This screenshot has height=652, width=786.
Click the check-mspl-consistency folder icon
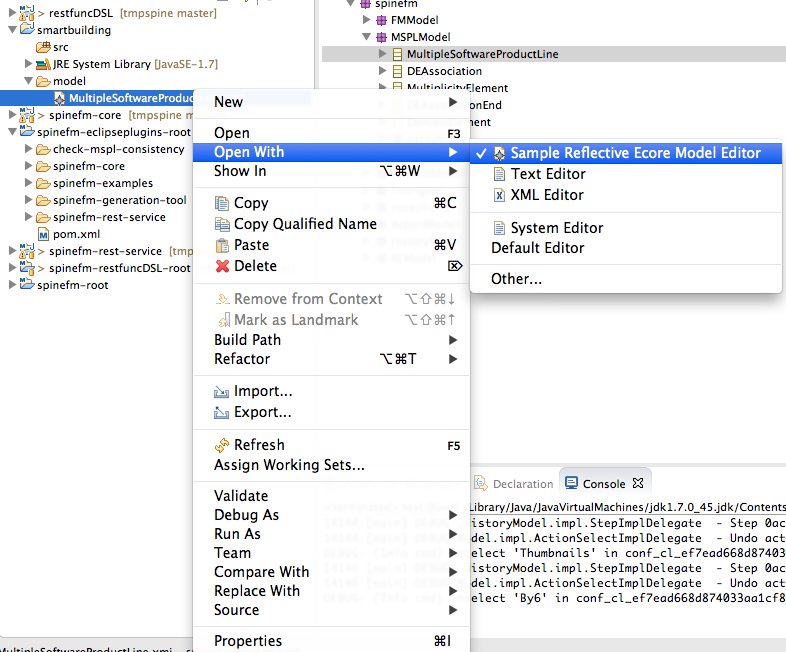point(43,149)
